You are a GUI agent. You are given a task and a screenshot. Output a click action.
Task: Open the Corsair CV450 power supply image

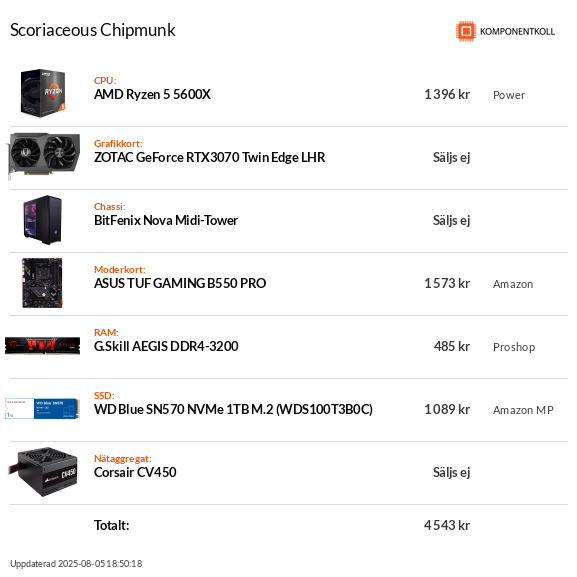coord(43,472)
